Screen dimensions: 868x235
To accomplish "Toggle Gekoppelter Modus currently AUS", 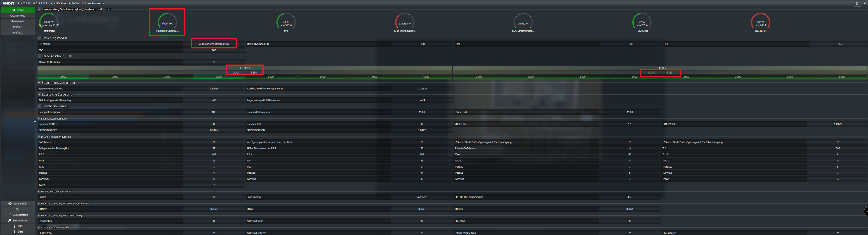I will pyautogui.click(x=214, y=112).
